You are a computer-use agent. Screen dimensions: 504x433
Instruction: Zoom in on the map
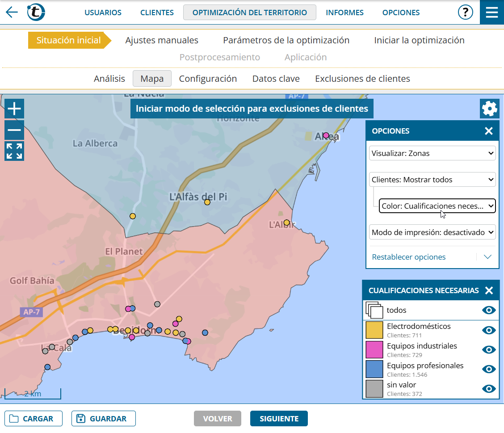(x=14, y=109)
